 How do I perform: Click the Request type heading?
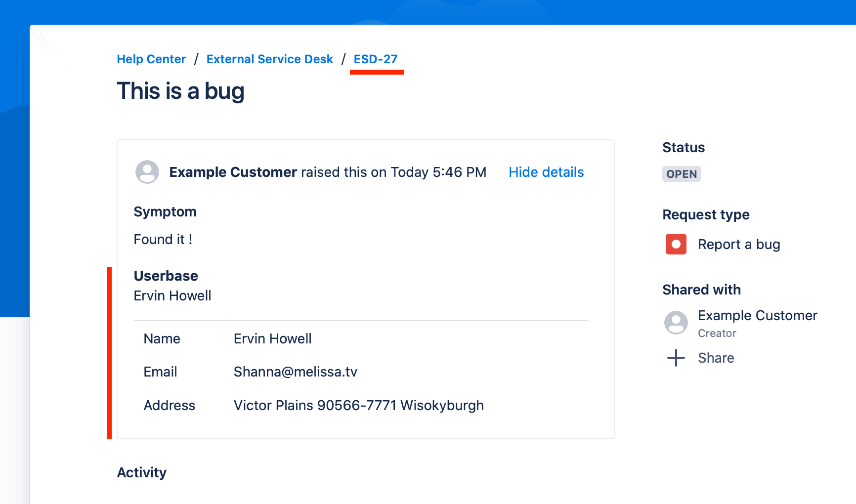[x=706, y=214]
